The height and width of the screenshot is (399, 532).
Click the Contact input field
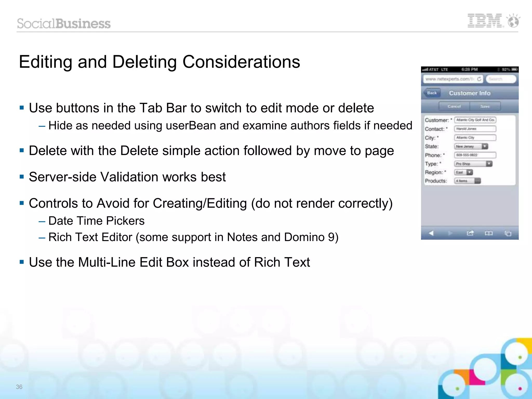coord(475,129)
